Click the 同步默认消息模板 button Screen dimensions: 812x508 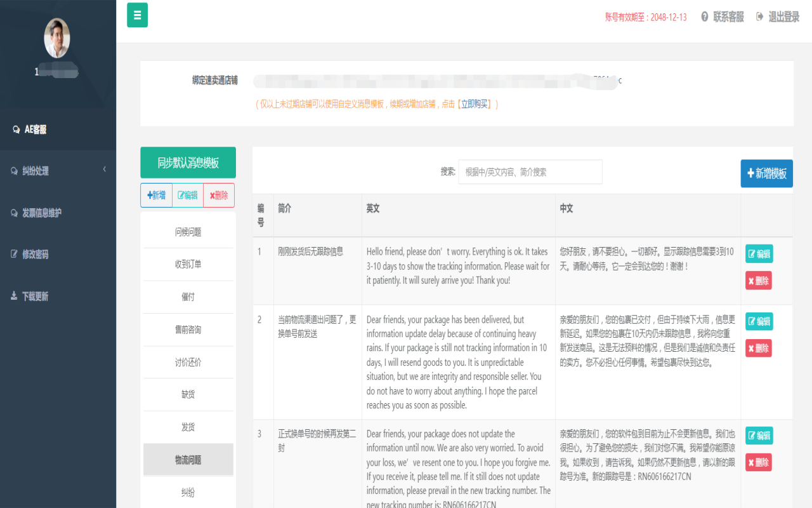pos(188,163)
